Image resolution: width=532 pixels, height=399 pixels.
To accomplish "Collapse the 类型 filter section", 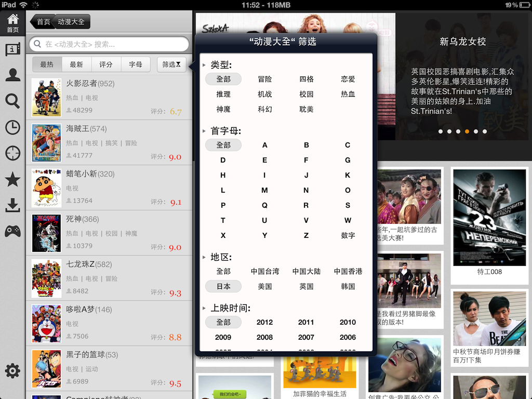I will pyautogui.click(x=204, y=65).
